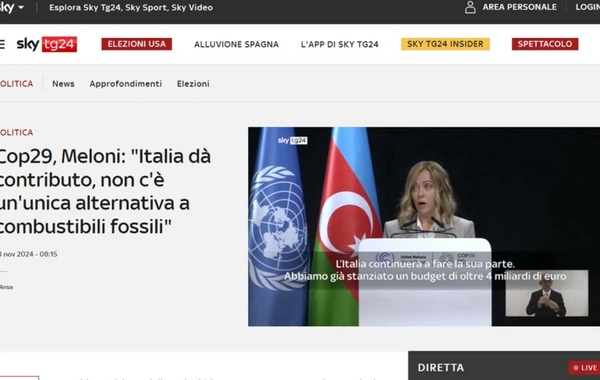
Task: Open the Login link
Action: [x=588, y=7]
